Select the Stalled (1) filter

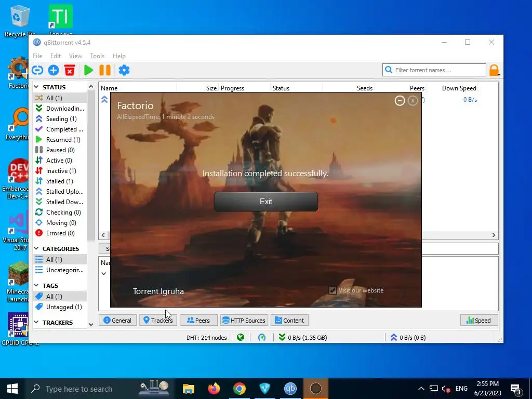[60, 181]
